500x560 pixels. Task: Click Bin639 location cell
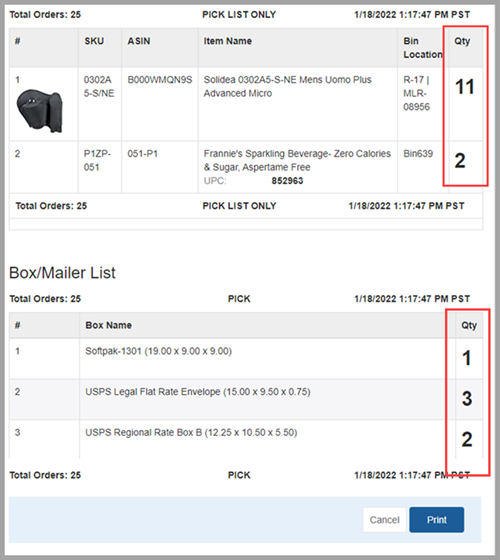418,154
